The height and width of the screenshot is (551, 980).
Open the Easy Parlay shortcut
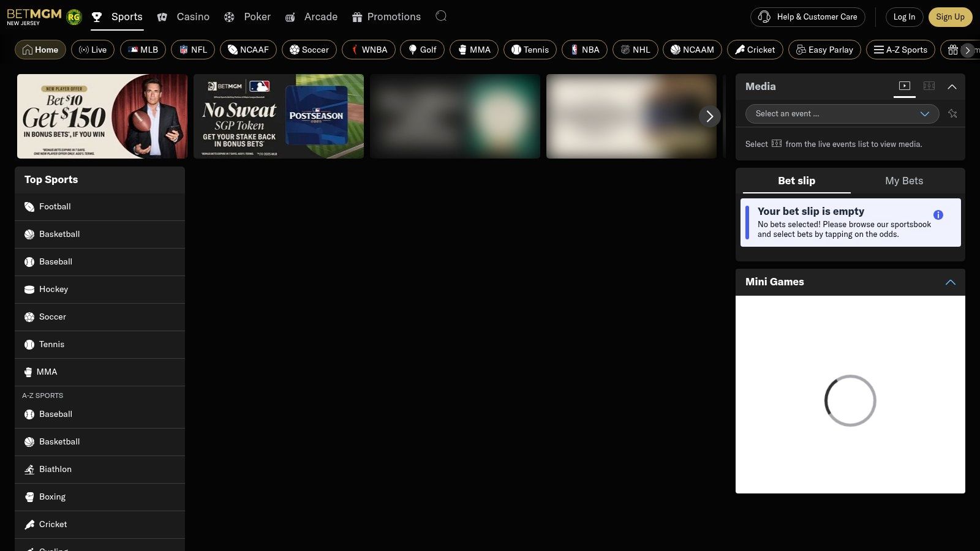pyautogui.click(x=824, y=50)
